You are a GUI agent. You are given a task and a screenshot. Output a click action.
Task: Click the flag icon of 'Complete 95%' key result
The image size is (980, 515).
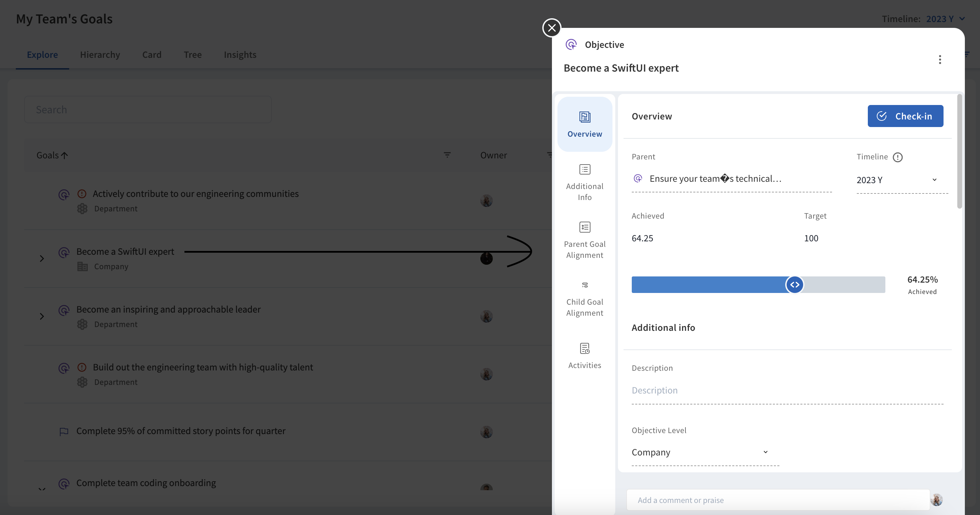pos(64,432)
